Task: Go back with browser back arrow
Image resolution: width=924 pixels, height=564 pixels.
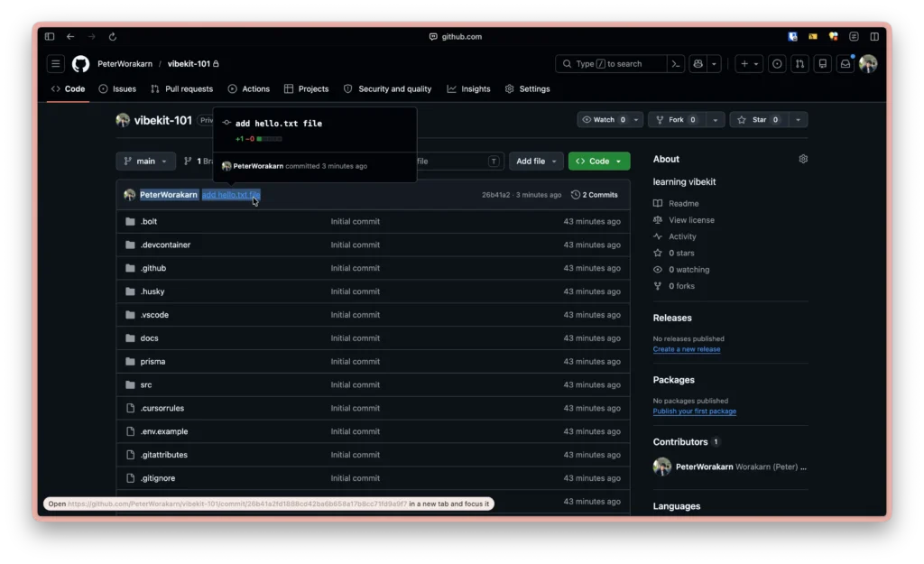Action: click(x=70, y=36)
